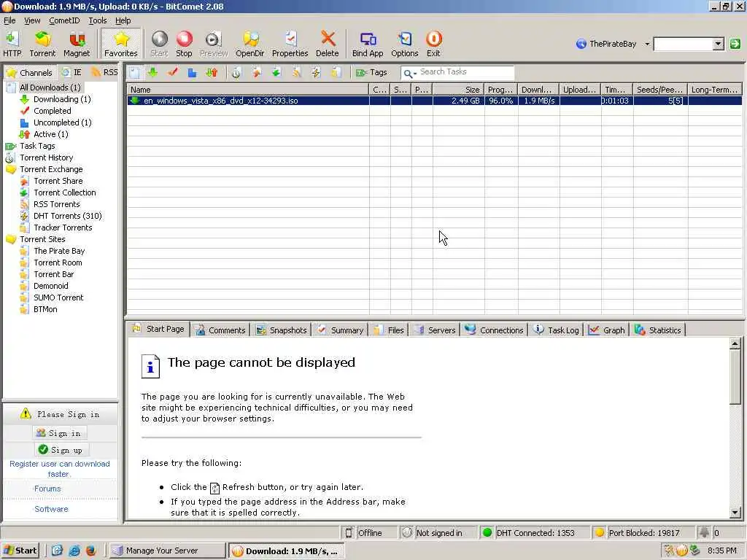
Task: Open the CometID menu
Action: coord(64,20)
